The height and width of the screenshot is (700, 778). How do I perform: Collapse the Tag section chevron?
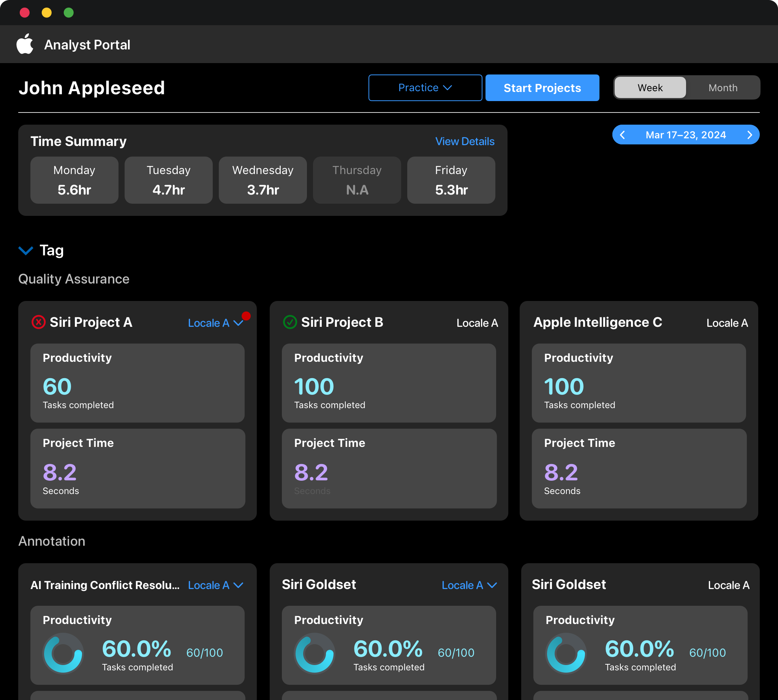coord(26,251)
